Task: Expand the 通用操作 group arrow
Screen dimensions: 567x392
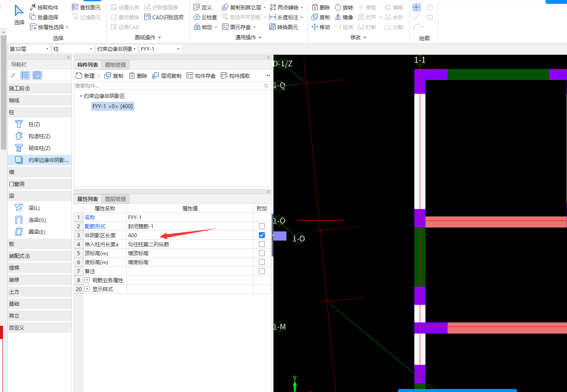Action: tap(260, 38)
